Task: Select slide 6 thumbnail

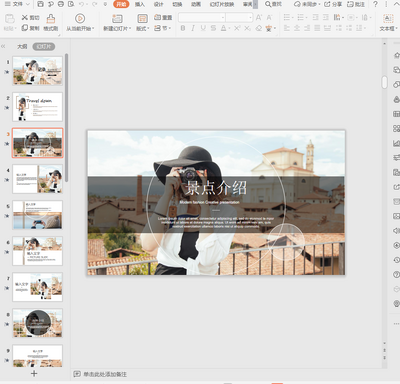Action: coord(37,251)
